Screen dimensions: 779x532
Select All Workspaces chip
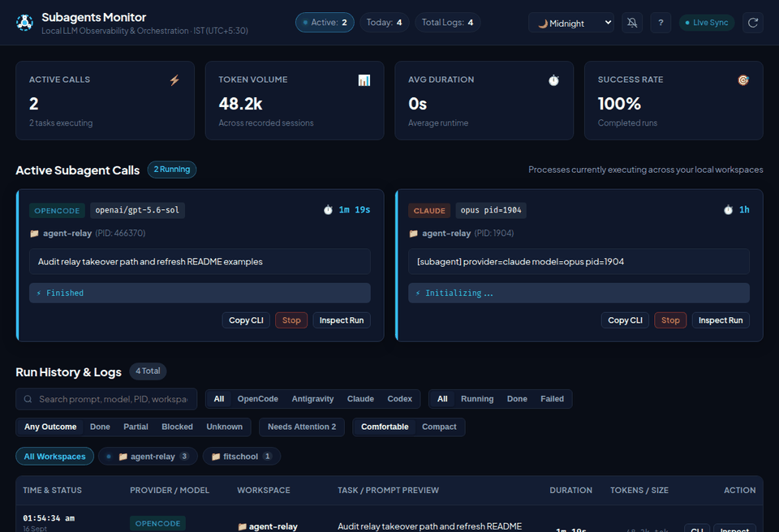54,457
